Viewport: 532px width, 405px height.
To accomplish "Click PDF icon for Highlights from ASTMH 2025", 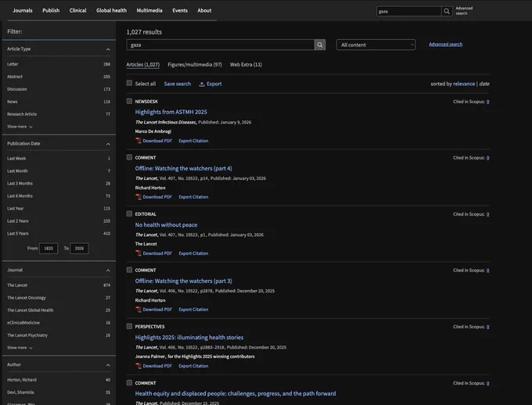I will (138, 141).
